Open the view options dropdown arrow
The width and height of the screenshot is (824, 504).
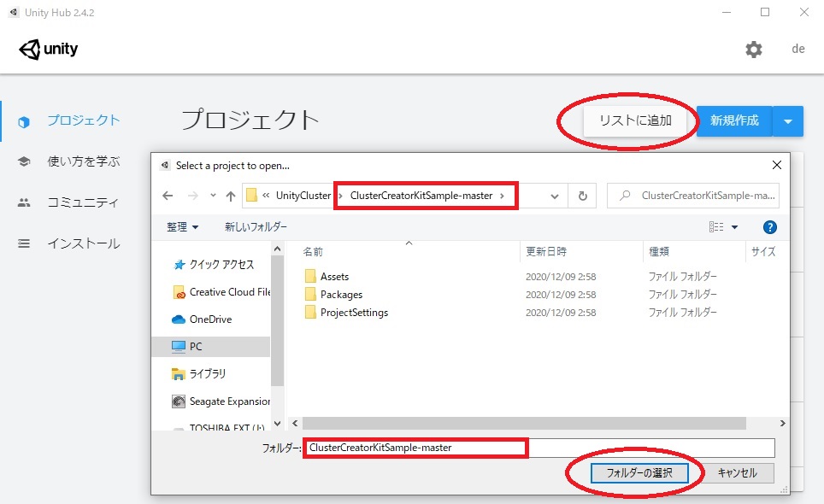tap(734, 227)
